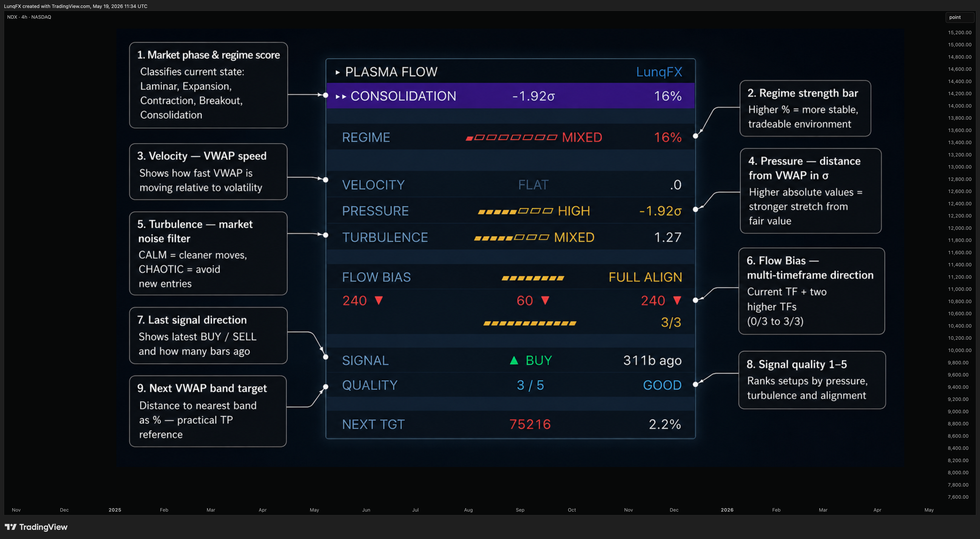Click the orange PRESSURE level bar
Image resolution: width=980 pixels, height=539 pixels.
point(515,211)
